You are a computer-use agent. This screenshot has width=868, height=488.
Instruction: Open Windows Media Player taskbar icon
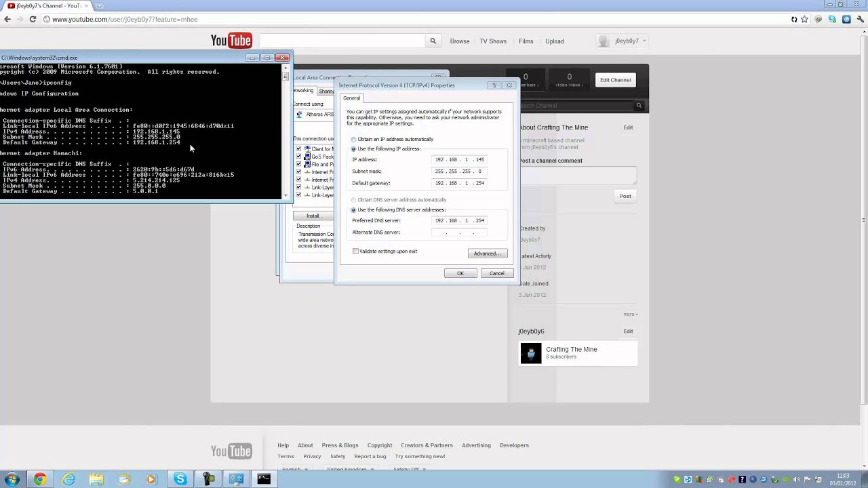pos(151,479)
